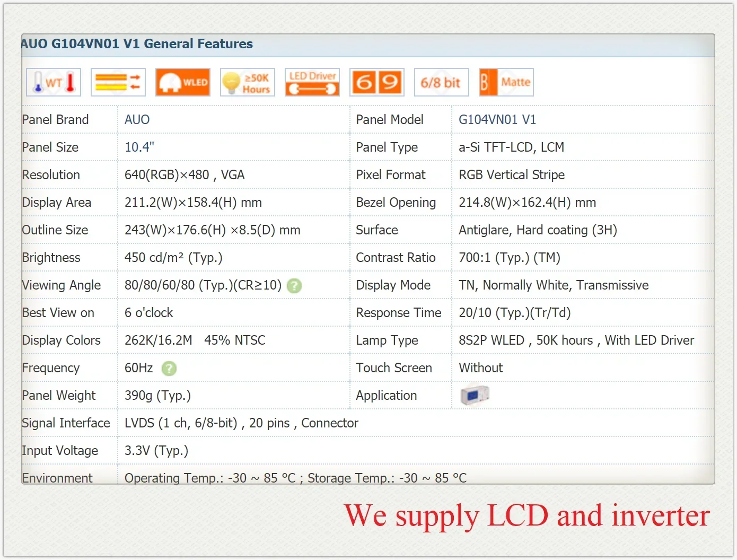Select brightness value '450 cd/m² (Typ.)'
Screen dimensions: 737x560
point(173,258)
